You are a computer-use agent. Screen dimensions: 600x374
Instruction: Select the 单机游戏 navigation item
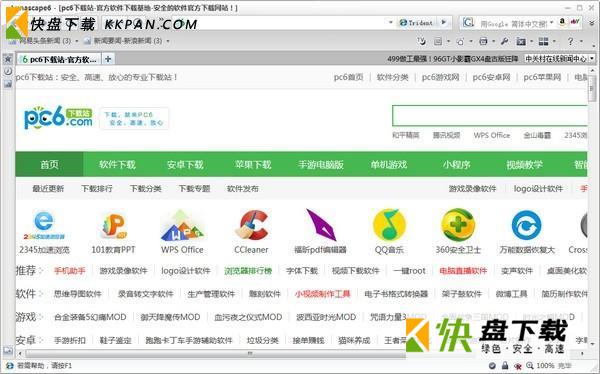click(x=389, y=165)
